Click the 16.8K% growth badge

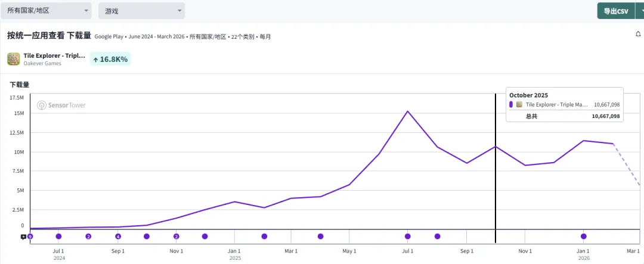coord(110,59)
